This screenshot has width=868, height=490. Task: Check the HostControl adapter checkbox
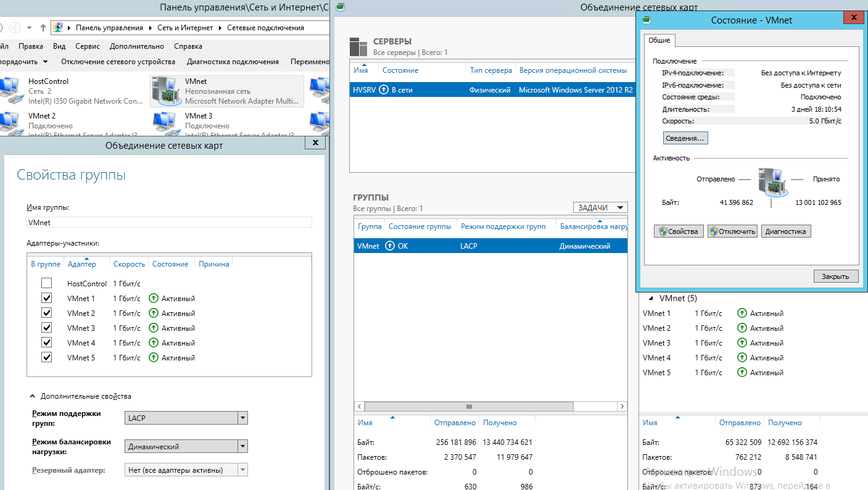[x=47, y=283]
